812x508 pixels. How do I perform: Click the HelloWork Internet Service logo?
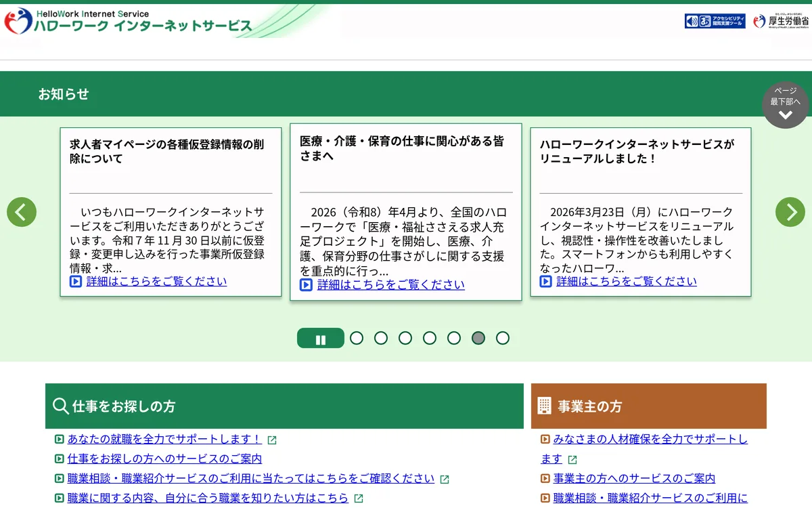tap(129, 22)
